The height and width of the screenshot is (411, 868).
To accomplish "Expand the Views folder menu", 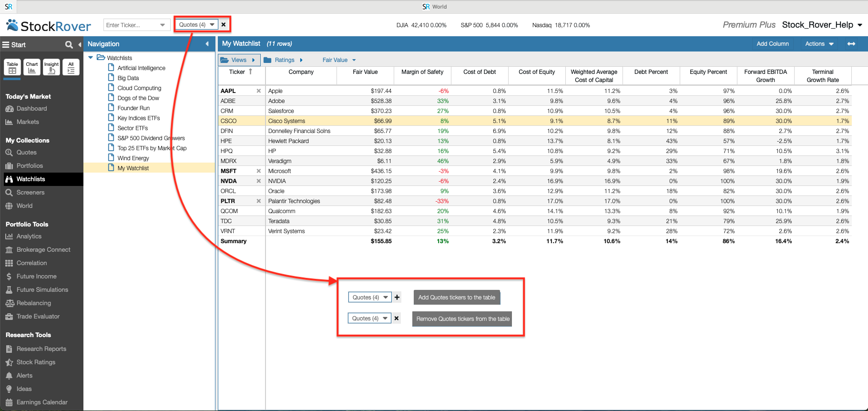I will point(239,60).
